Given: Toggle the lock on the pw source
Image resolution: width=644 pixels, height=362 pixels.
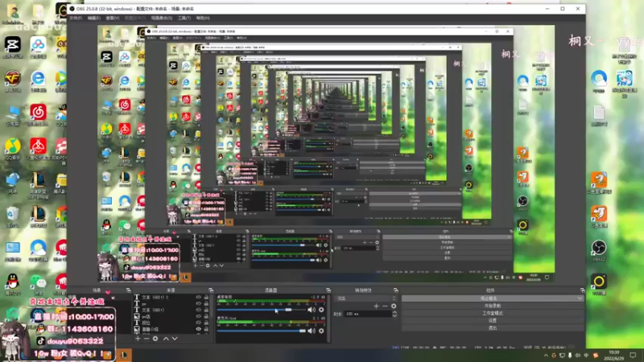Looking at the screenshot, I should (x=206, y=304).
